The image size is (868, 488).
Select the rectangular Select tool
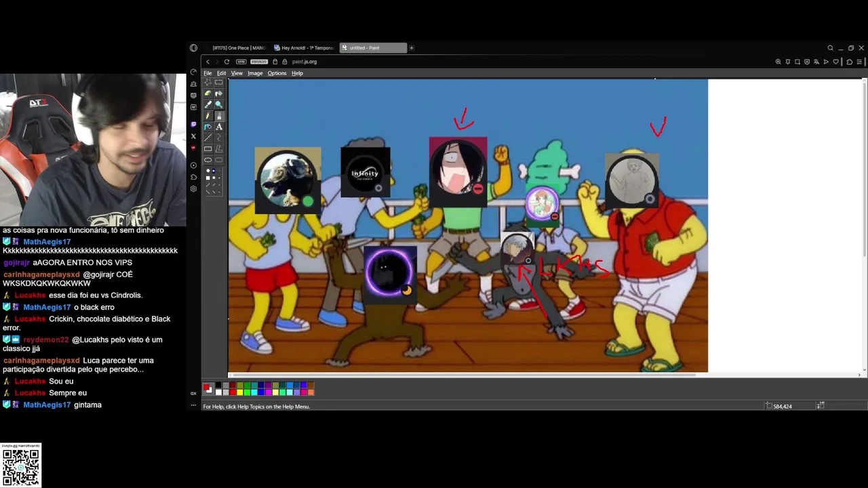pyautogui.click(x=218, y=82)
